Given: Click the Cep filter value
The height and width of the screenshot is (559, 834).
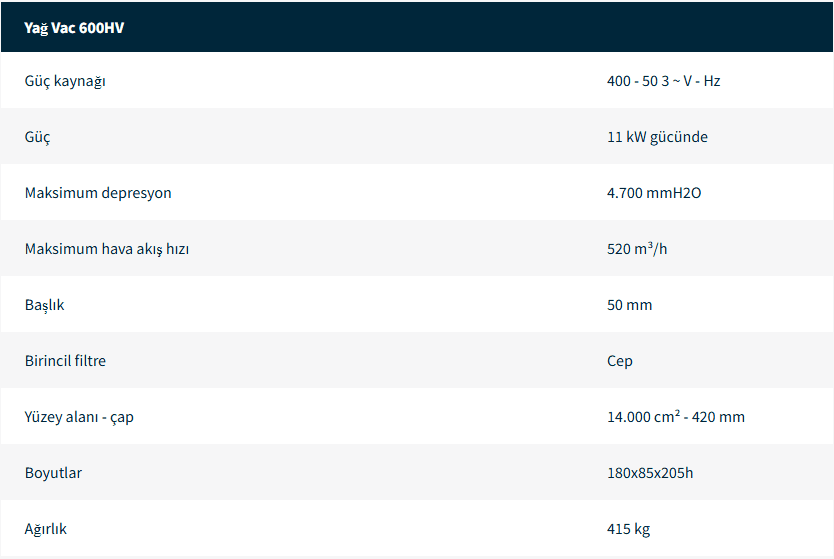Looking at the screenshot, I should (620, 361).
